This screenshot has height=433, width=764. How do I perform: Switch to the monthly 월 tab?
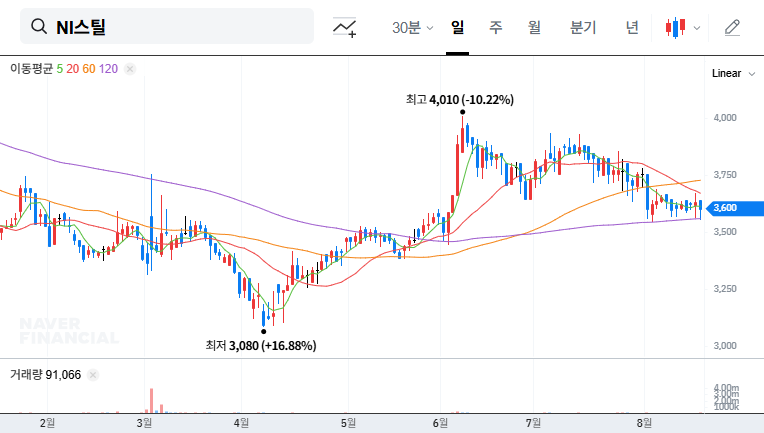[534, 27]
